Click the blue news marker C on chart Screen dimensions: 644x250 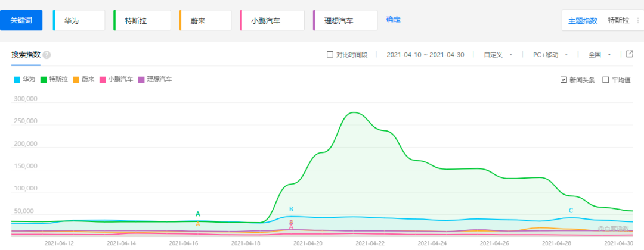click(x=571, y=211)
